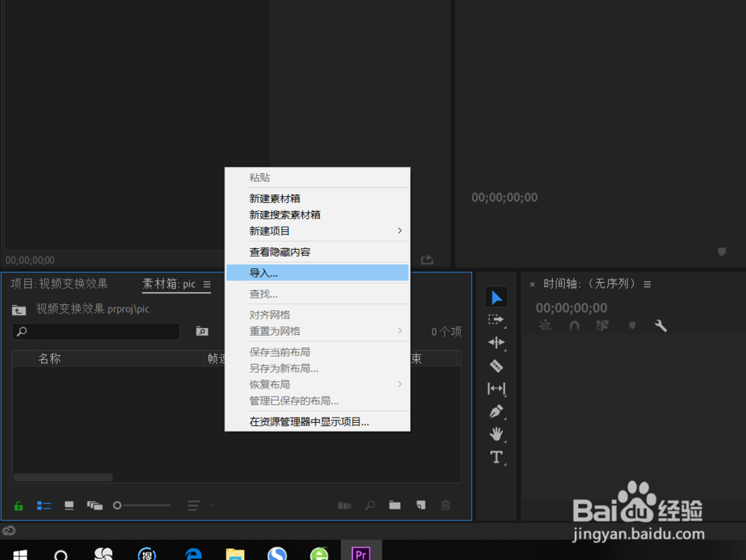
Task: Add marker in timeline panel
Action: pyautogui.click(x=632, y=326)
